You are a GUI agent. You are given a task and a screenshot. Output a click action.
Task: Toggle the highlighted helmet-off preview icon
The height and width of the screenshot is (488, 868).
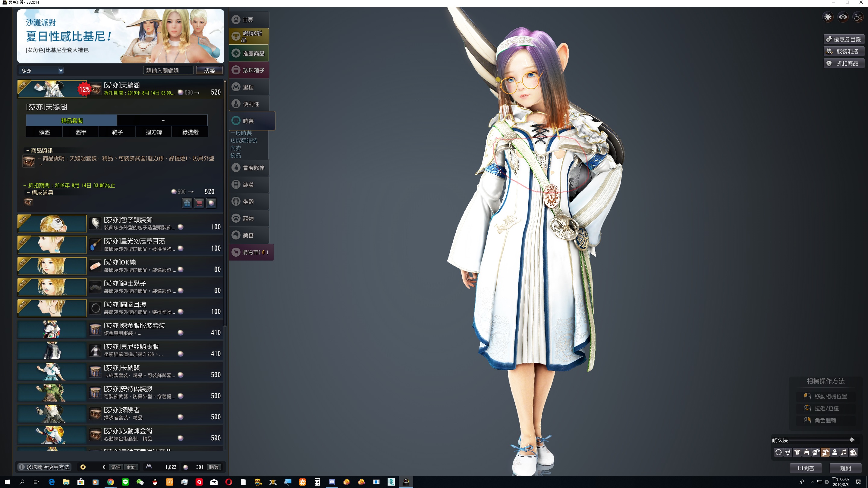coord(825,452)
